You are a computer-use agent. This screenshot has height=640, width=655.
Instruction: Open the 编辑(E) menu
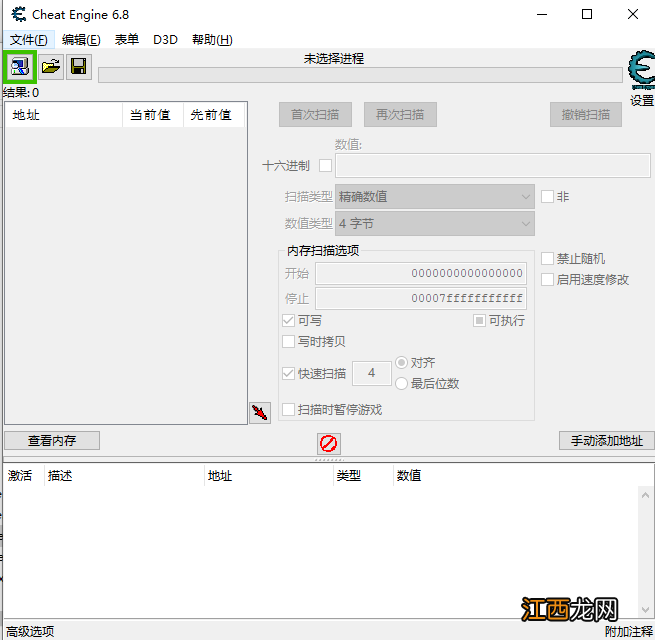(81, 40)
